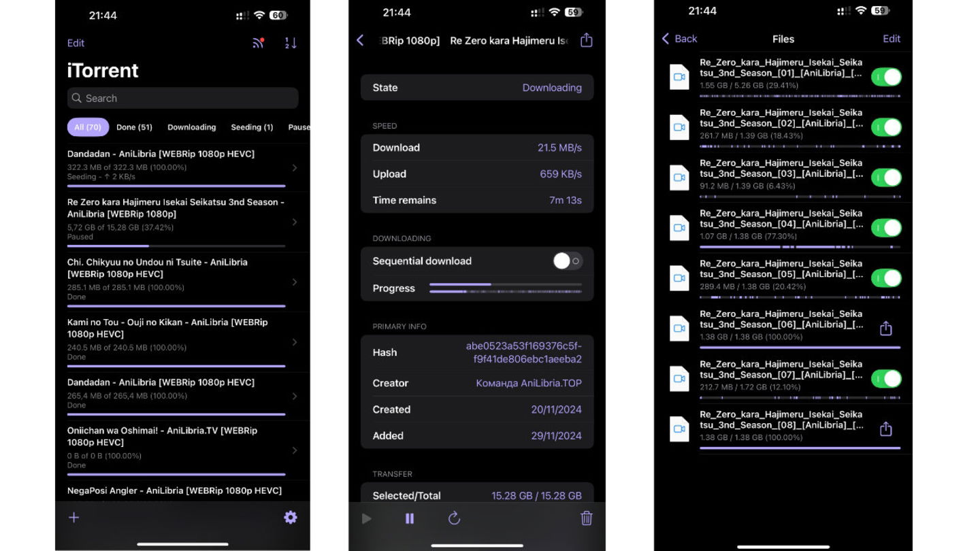The height and width of the screenshot is (551, 980).
Task: Open the first Dandadan torrent chevron (322.3 MB)
Action: pos(295,167)
